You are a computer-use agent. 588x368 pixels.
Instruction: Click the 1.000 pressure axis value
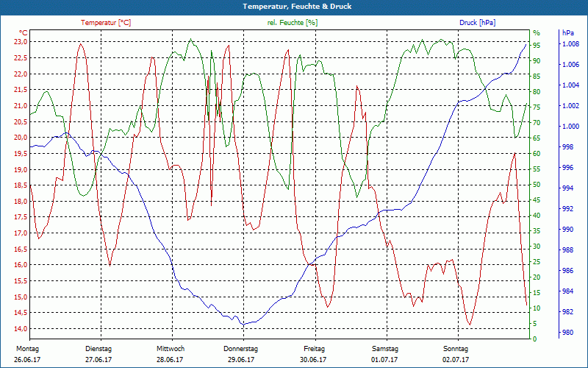pyautogui.click(x=570, y=127)
